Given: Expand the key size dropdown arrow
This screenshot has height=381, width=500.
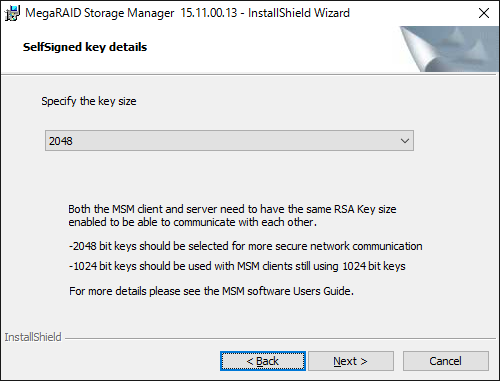Looking at the screenshot, I should click(405, 141).
